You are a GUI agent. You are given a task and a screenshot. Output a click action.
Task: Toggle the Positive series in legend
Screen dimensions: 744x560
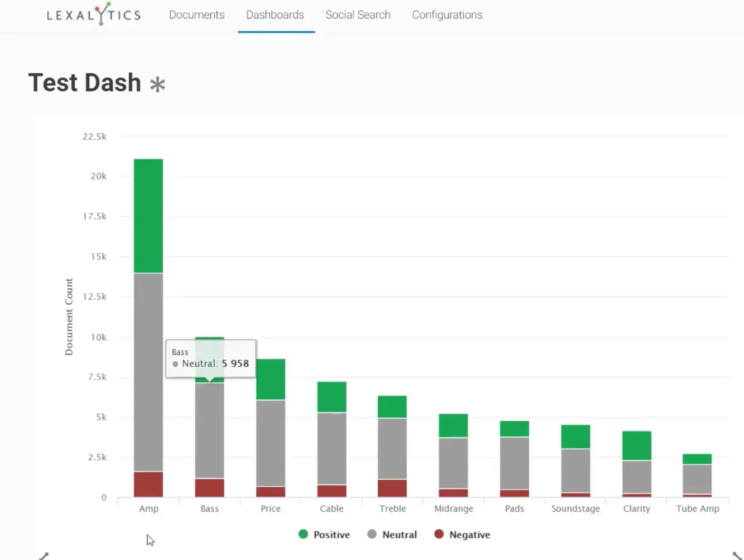pos(324,535)
